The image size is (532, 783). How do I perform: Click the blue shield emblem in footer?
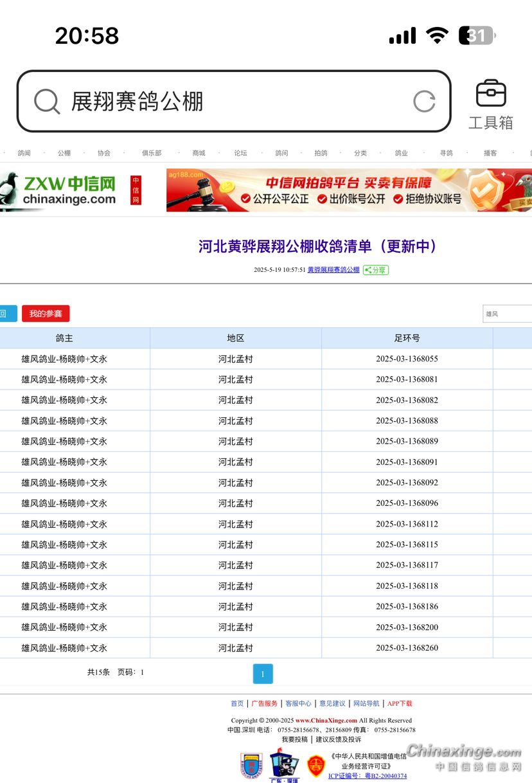click(251, 766)
